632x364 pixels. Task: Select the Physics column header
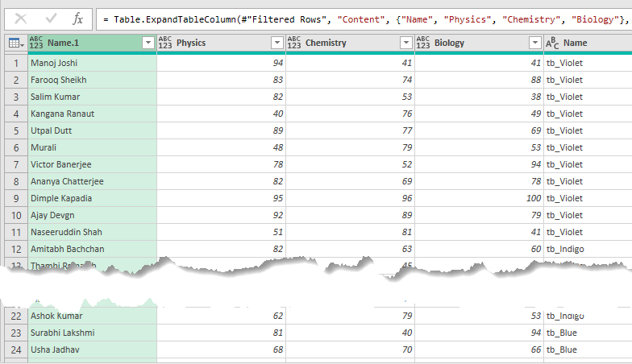point(221,43)
